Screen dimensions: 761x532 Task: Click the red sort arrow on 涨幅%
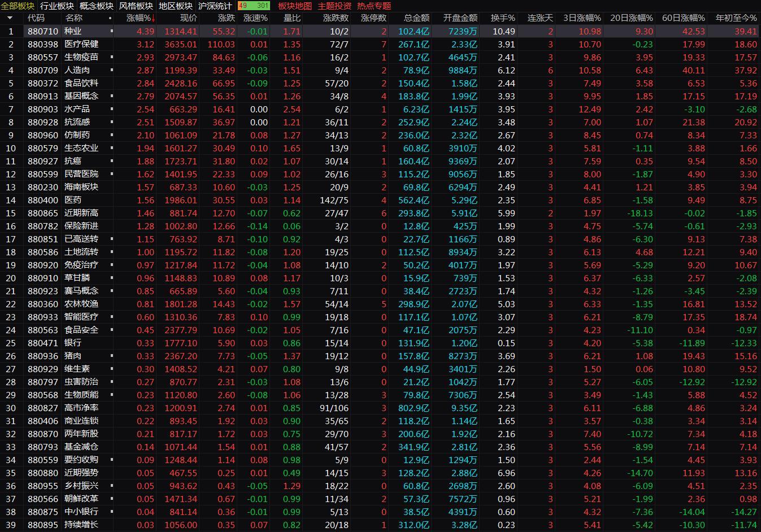(153, 18)
